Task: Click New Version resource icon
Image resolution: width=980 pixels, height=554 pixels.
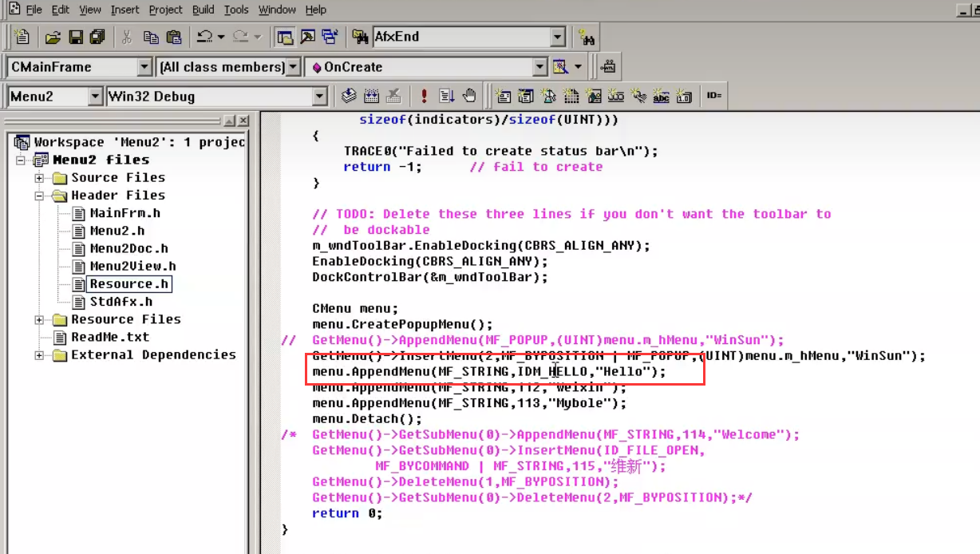Action: point(684,97)
